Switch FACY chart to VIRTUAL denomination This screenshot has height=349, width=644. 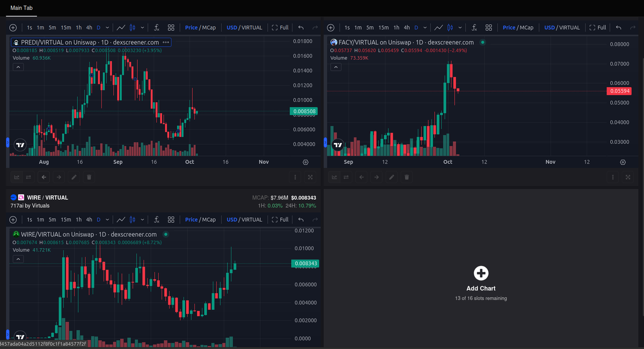(569, 27)
